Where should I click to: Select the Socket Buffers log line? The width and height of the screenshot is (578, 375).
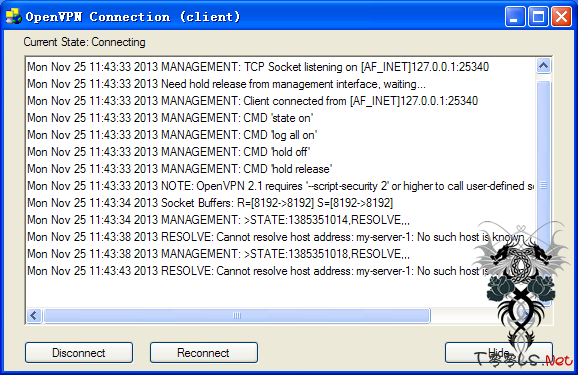click(210, 203)
